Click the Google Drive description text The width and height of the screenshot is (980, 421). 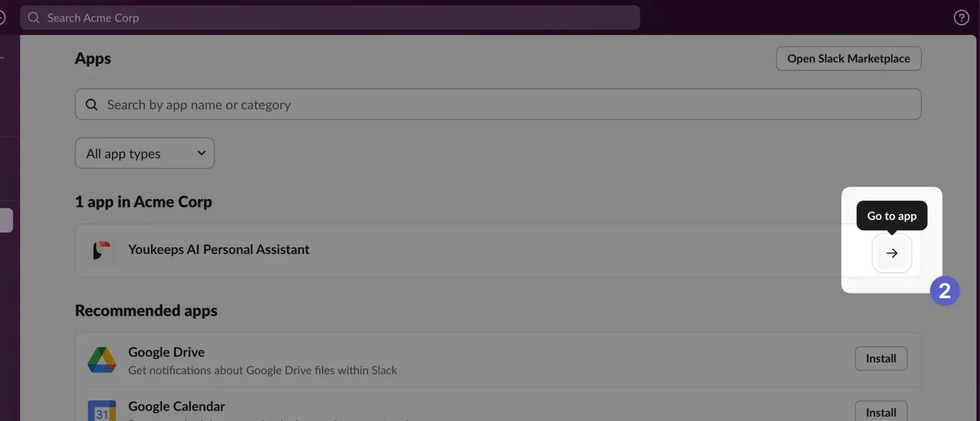click(x=262, y=370)
